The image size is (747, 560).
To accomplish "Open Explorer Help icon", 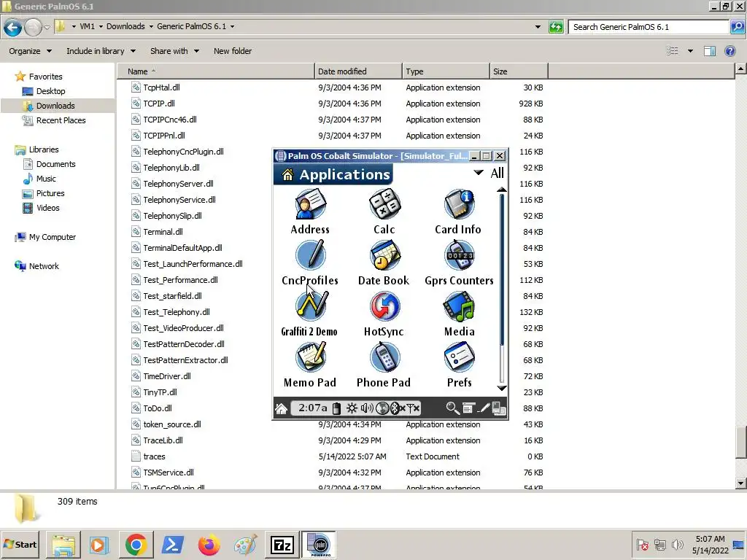I will (x=729, y=51).
